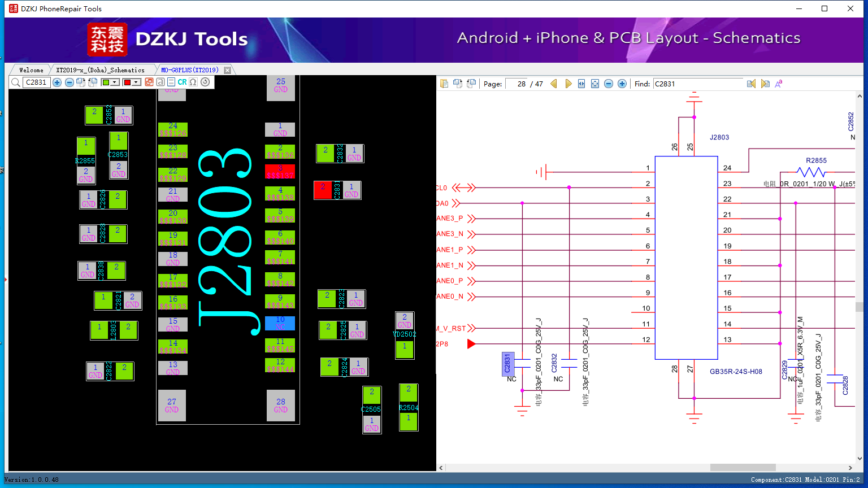Click the red color swatch
The height and width of the screenshot is (488, 868).
(127, 82)
